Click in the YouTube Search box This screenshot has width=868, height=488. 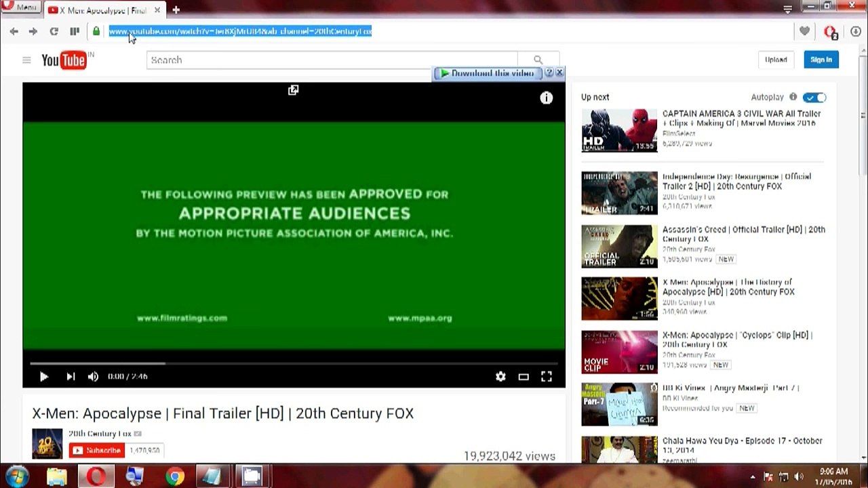[x=332, y=60]
